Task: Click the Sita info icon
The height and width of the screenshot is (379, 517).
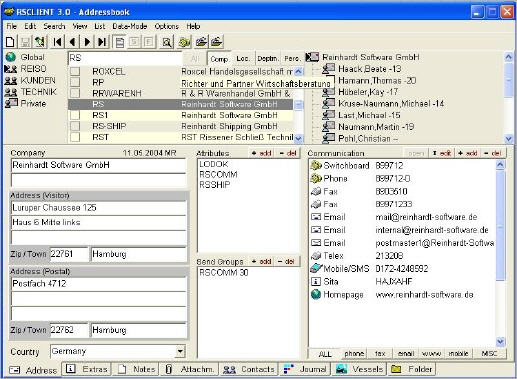Action: point(316,281)
